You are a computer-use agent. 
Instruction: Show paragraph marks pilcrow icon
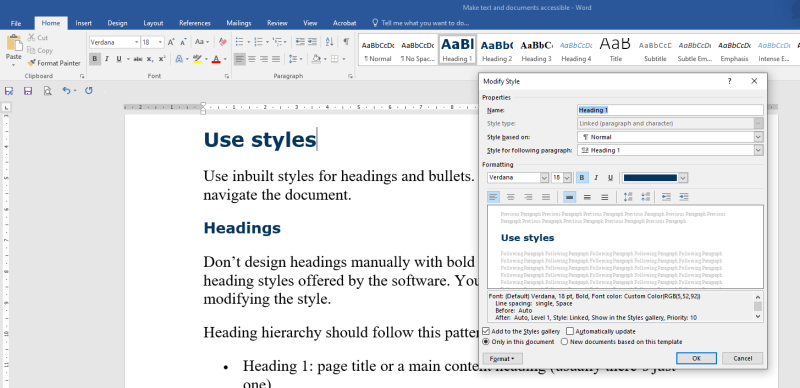(x=346, y=42)
